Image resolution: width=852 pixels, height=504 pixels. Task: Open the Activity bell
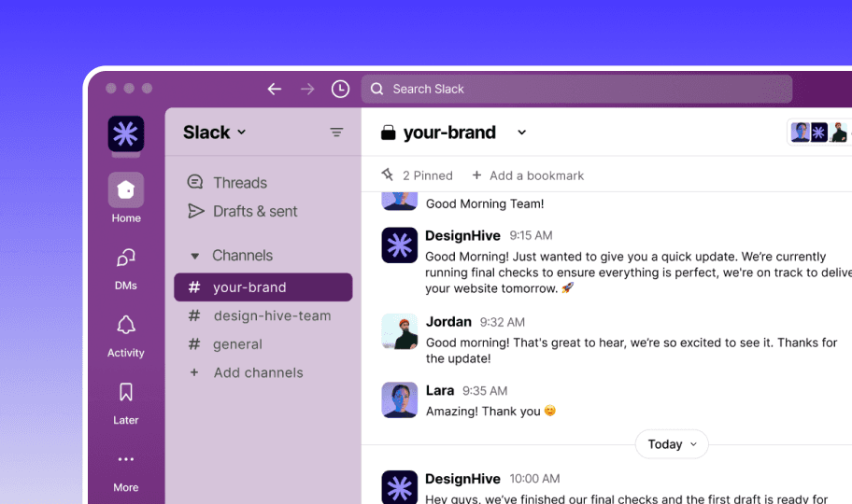(x=126, y=336)
